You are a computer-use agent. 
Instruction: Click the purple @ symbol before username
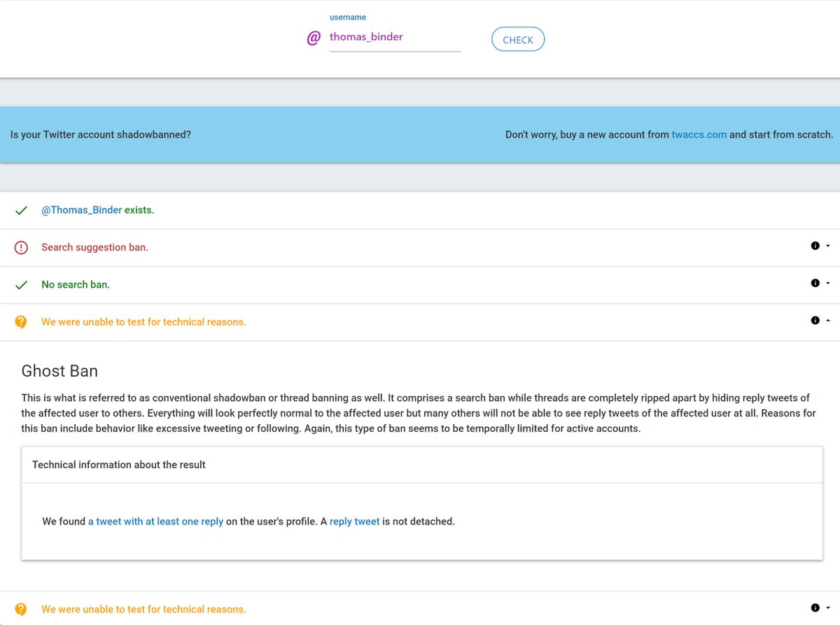(x=314, y=38)
